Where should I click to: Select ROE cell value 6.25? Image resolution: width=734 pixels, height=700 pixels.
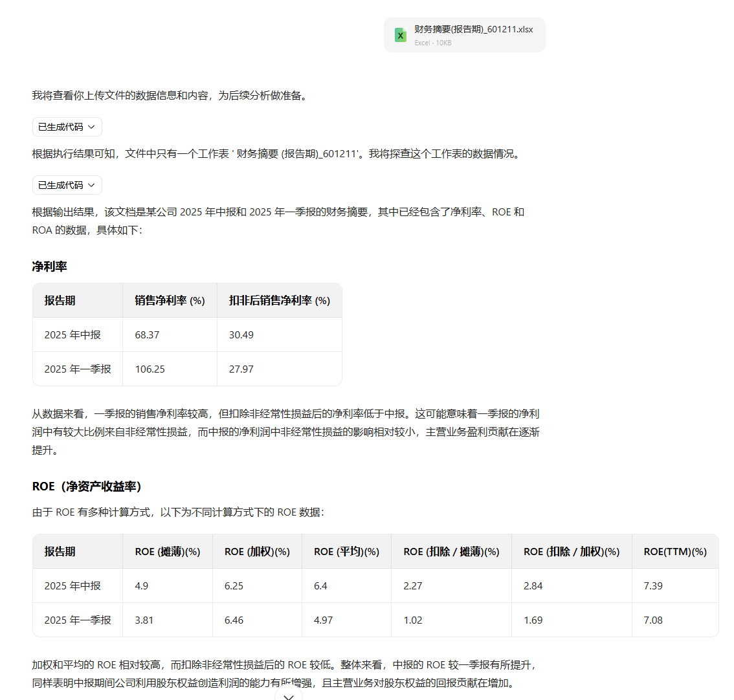click(x=234, y=586)
